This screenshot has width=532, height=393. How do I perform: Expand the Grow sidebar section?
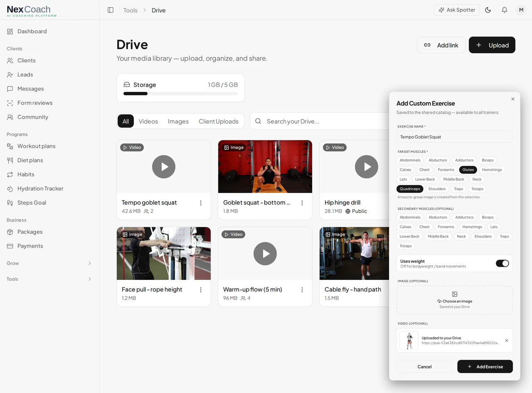click(50, 263)
